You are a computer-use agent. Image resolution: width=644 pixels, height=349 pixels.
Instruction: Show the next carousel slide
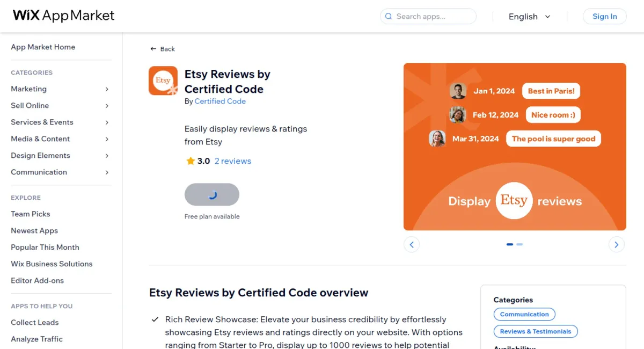tap(617, 245)
